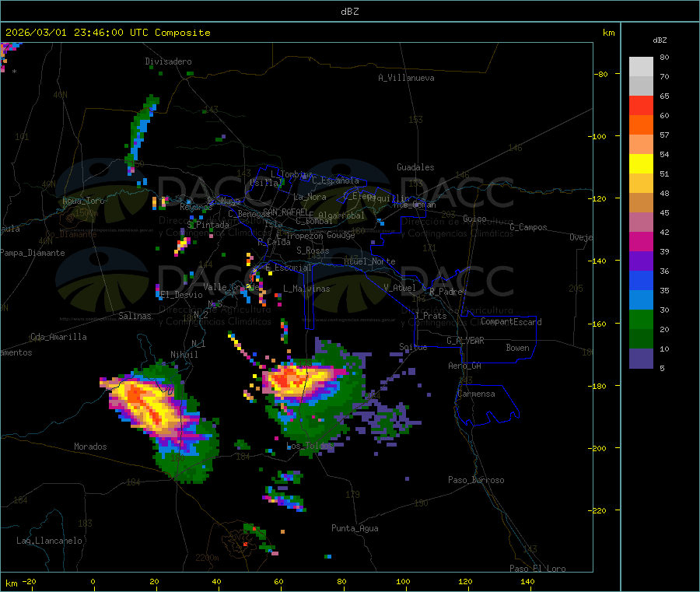The height and width of the screenshot is (592, 700).
Task: Select the "La_Nora" place label
Action: (310, 197)
